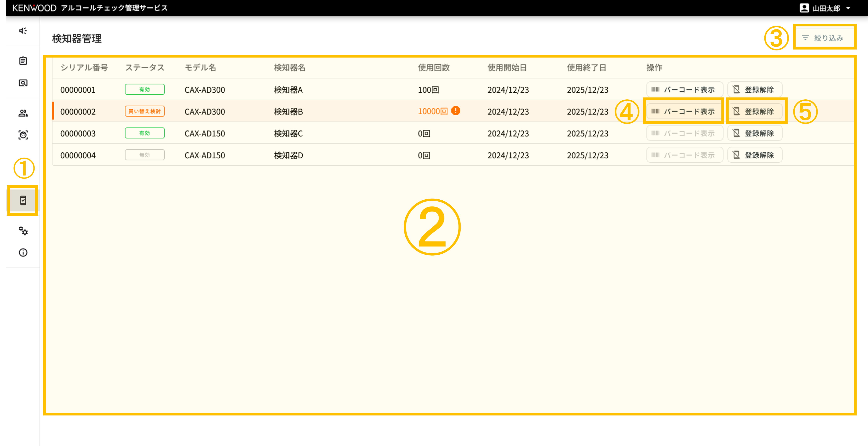Click the orange warning icon beside 10000回
The image size is (868, 446).
pyautogui.click(x=456, y=111)
